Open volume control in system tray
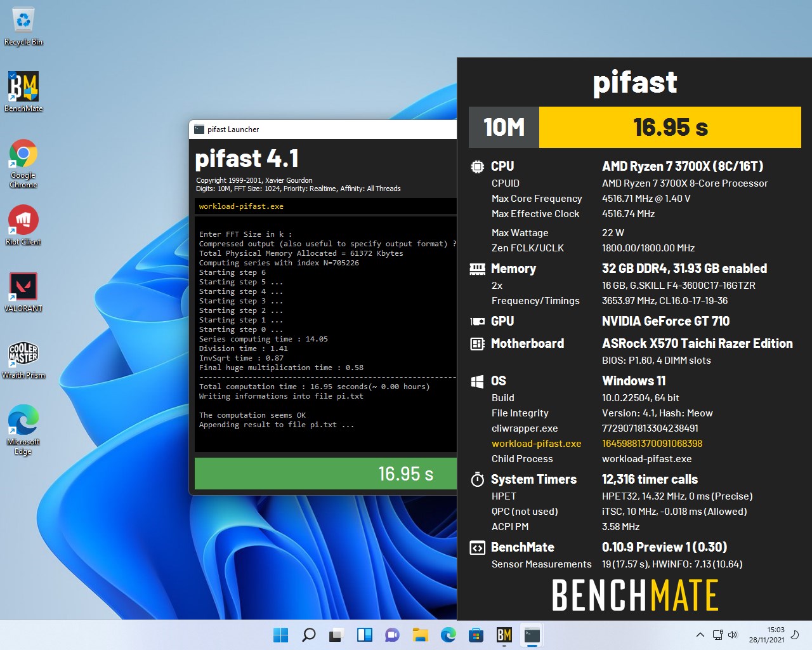This screenshot has width=812, height=650. pyautogui.click(x=733, y=635)
